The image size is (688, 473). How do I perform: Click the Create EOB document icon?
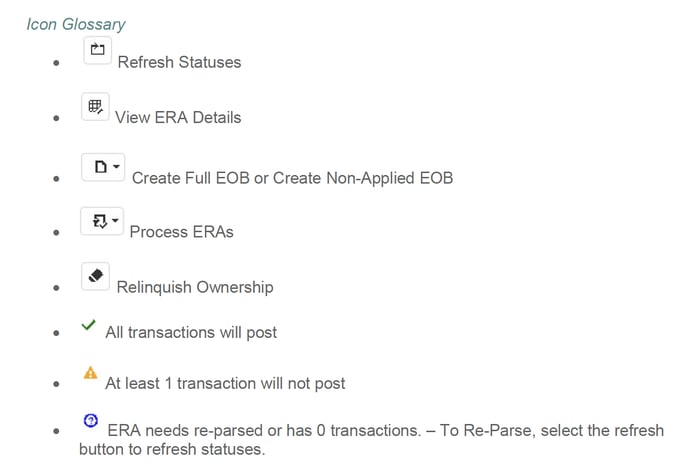pyautogui.click(x=100, y=167)
